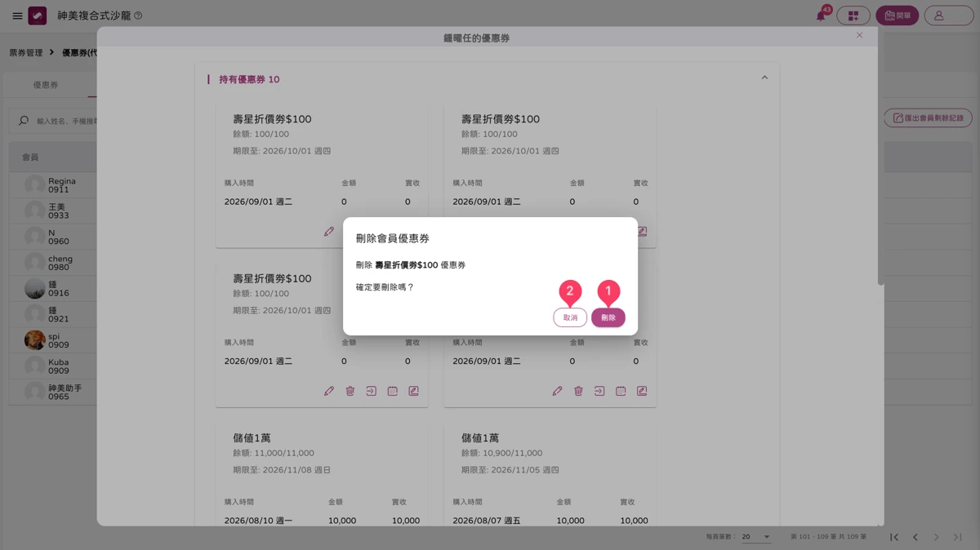Click 期限至: 2026/11/05 週五 text

510,470
